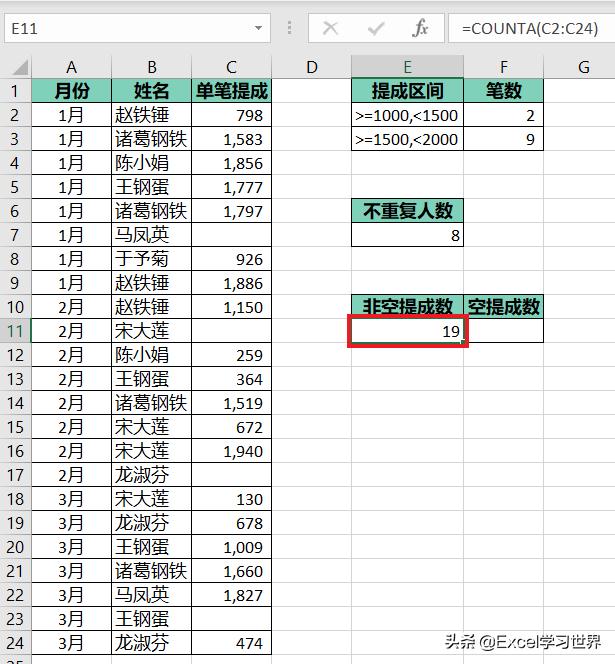Click the 空提成数 header cell
615x664 pixels.
(504, 307)
